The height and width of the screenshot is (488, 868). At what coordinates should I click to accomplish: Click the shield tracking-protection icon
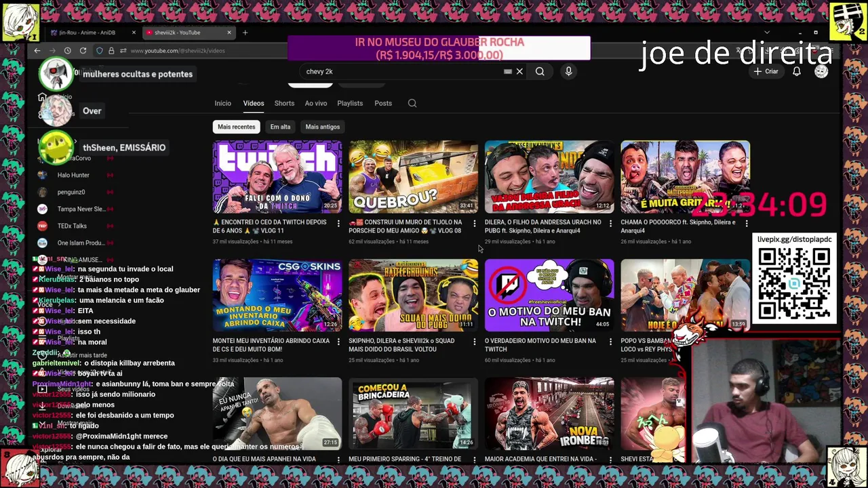[100, 51]
